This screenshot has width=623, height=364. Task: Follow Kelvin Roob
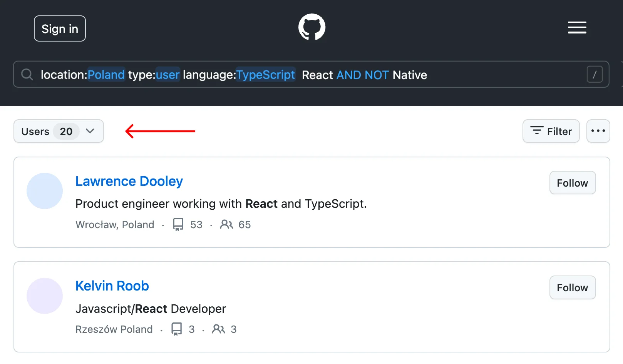[572, 287]
